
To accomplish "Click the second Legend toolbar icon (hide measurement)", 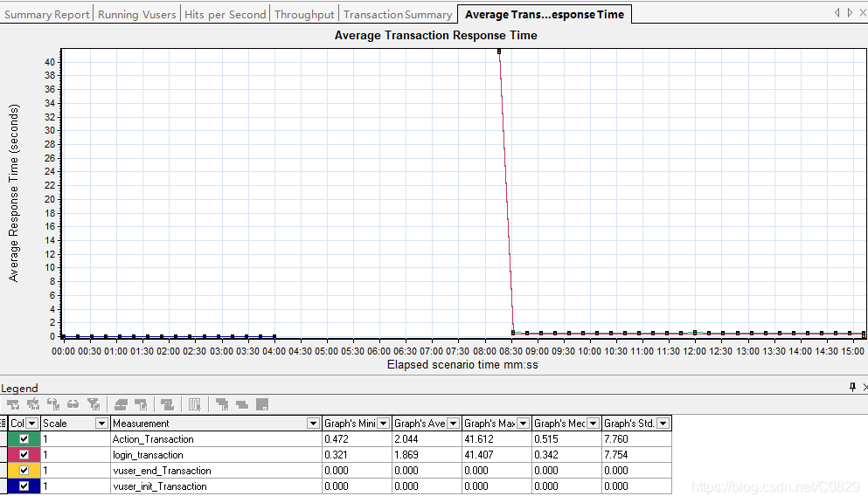I will [33, 404].
